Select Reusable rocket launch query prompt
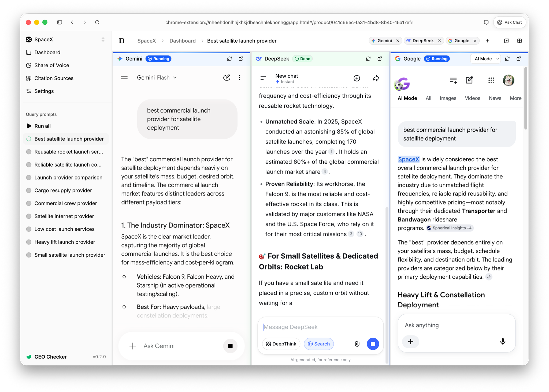 [x=66, y=152]
